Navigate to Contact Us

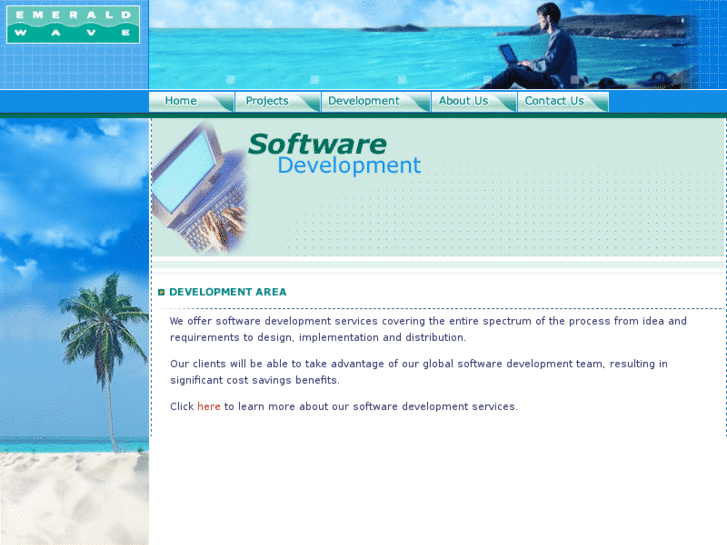coord(563,101)
